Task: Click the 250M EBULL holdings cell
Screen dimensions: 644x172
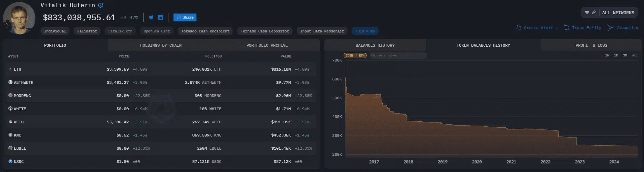Action: coord(209,148)
